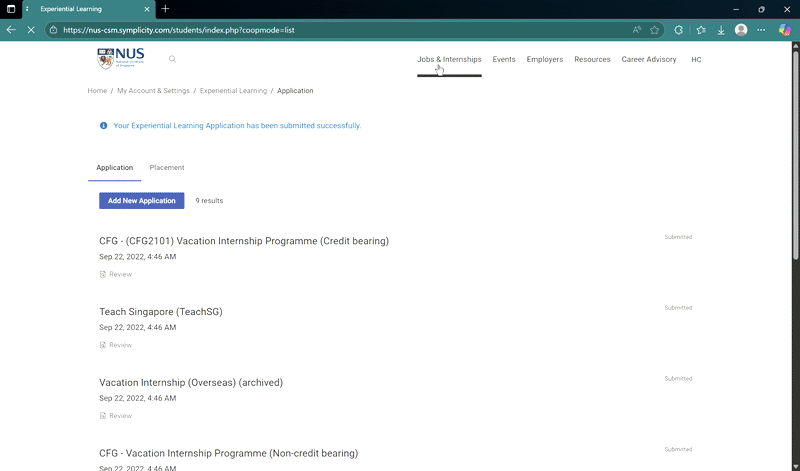800x471 pixels.
Task: Expand the Jobs & Internships menu
Action: (x=449, y=60)
